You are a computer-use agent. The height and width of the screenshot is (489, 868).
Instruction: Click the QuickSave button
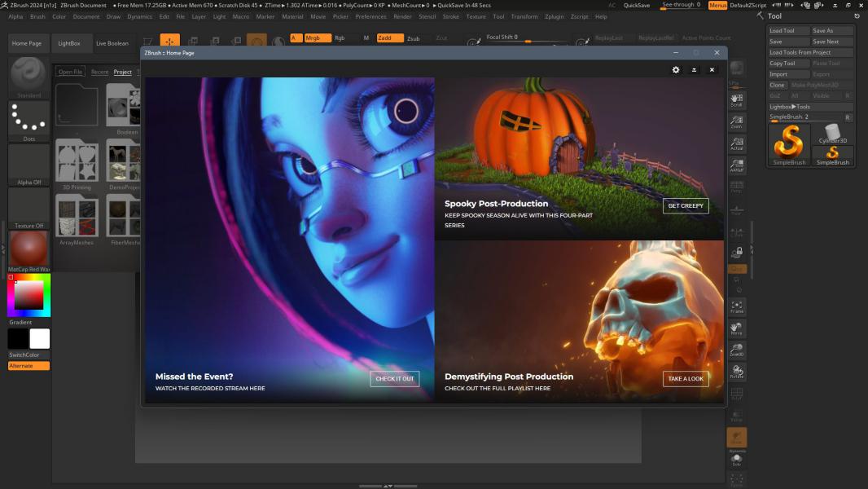pos(637,5)
